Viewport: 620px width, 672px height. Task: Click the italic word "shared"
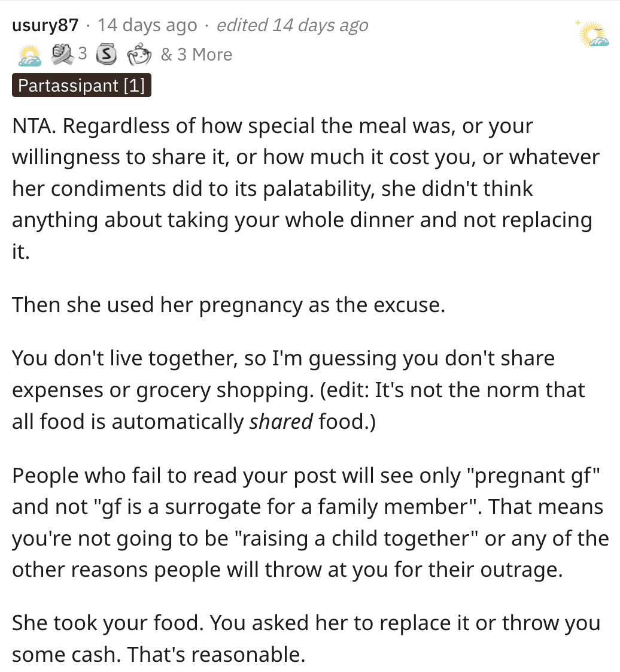pyautogui.click(x=281, y=422)
